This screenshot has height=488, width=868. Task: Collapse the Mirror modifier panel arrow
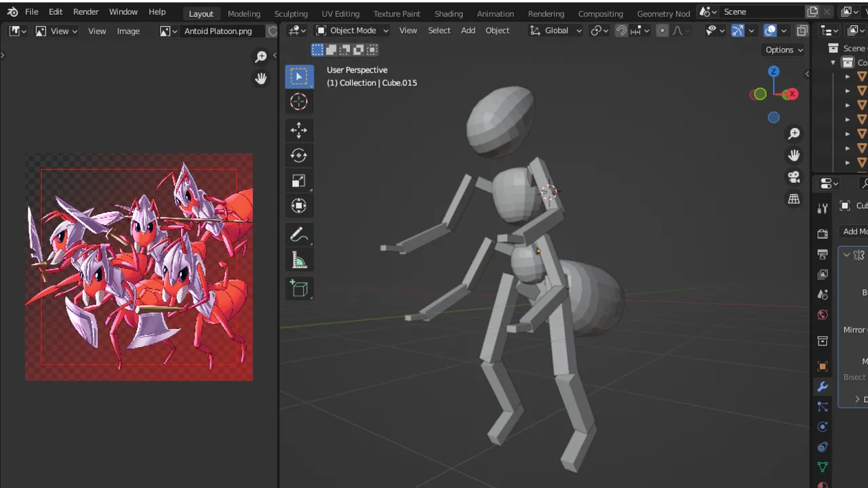coord(847,255)
